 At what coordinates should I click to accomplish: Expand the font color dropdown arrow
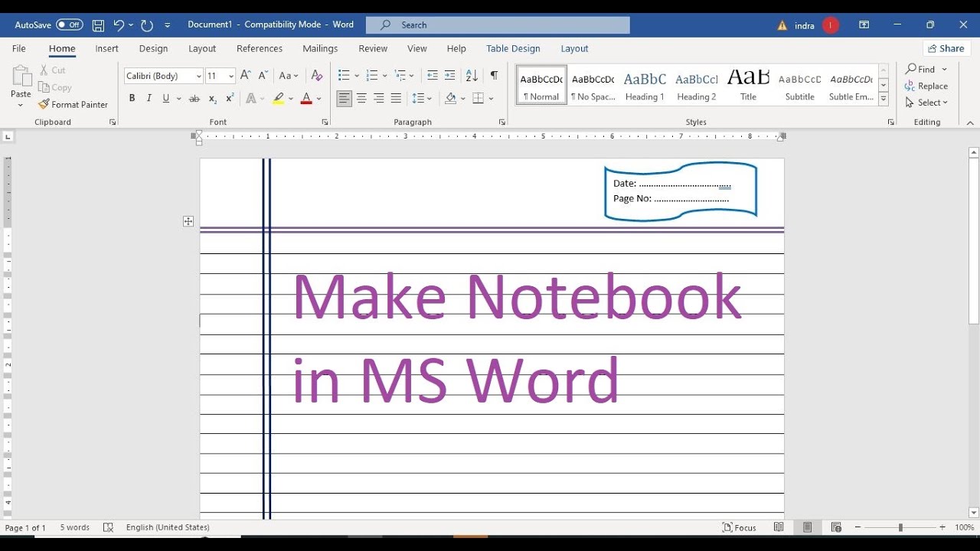318,99
